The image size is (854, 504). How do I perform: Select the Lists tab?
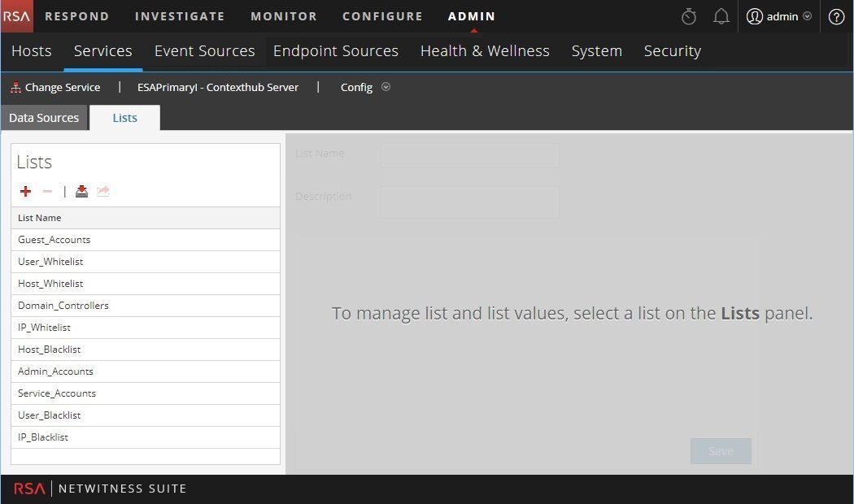[x=124, y=118]
